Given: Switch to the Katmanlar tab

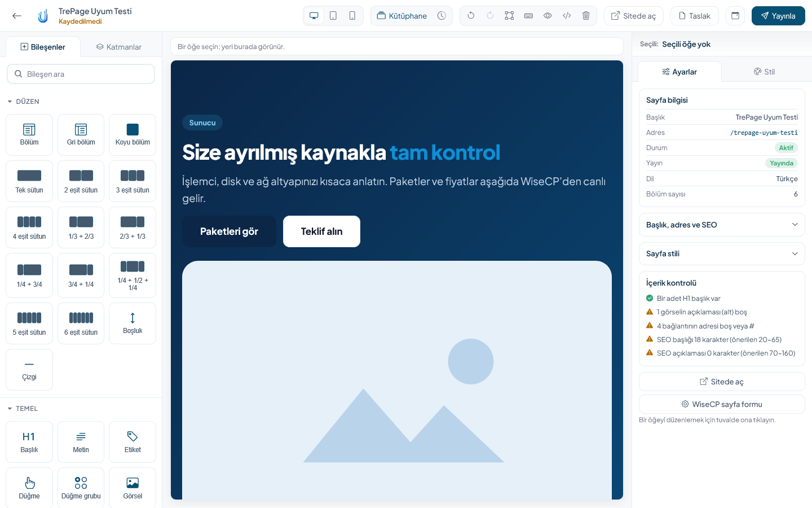Looking at the screenshot, I should pos(119,47).
